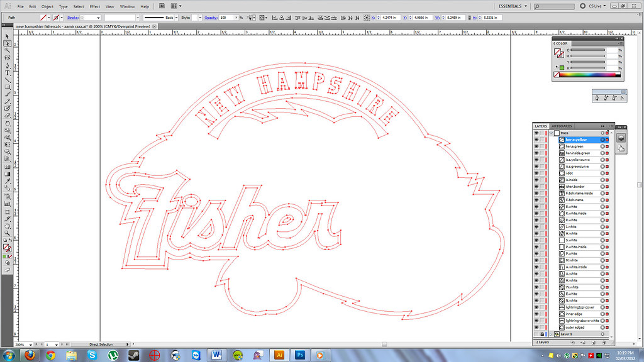644x362 pixels.
Task: Open Microsoft Word from the taskbar
Action: point(217,355)
